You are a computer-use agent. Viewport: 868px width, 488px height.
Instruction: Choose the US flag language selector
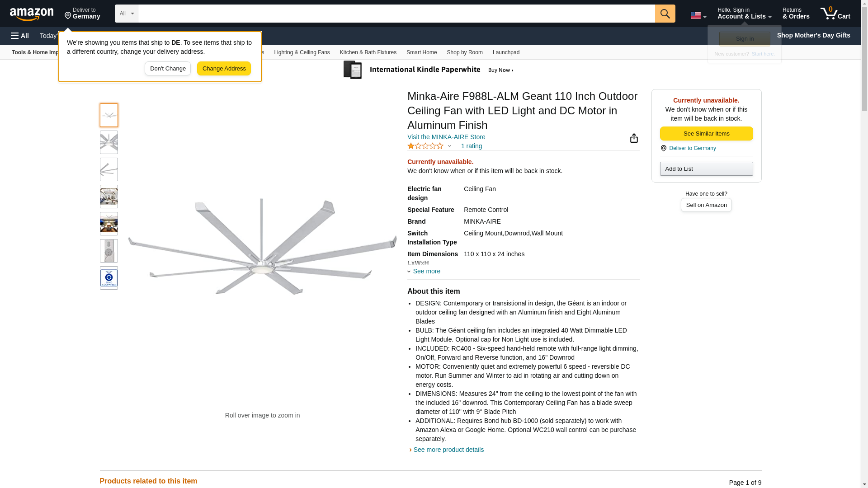click(698, 15)
